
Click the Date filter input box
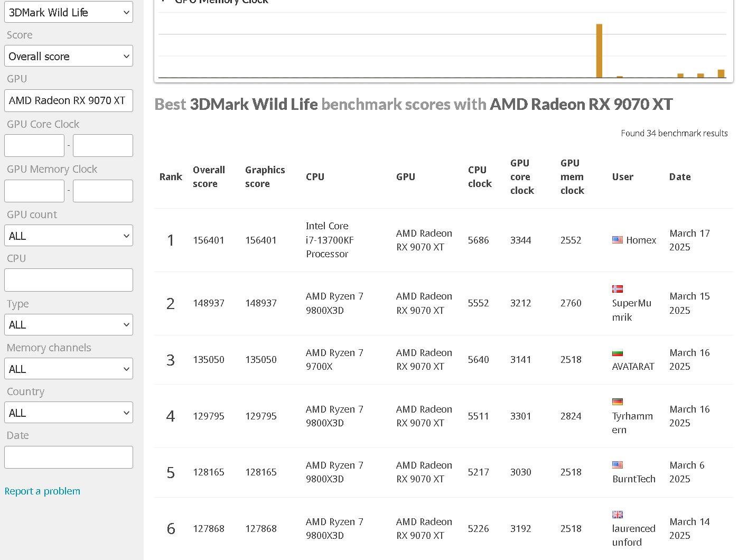tap(69, 458)
